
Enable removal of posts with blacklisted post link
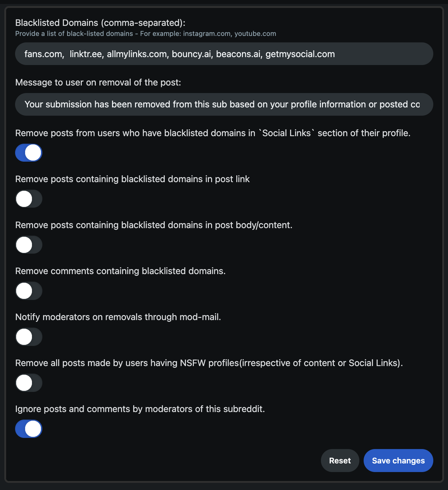29,199
